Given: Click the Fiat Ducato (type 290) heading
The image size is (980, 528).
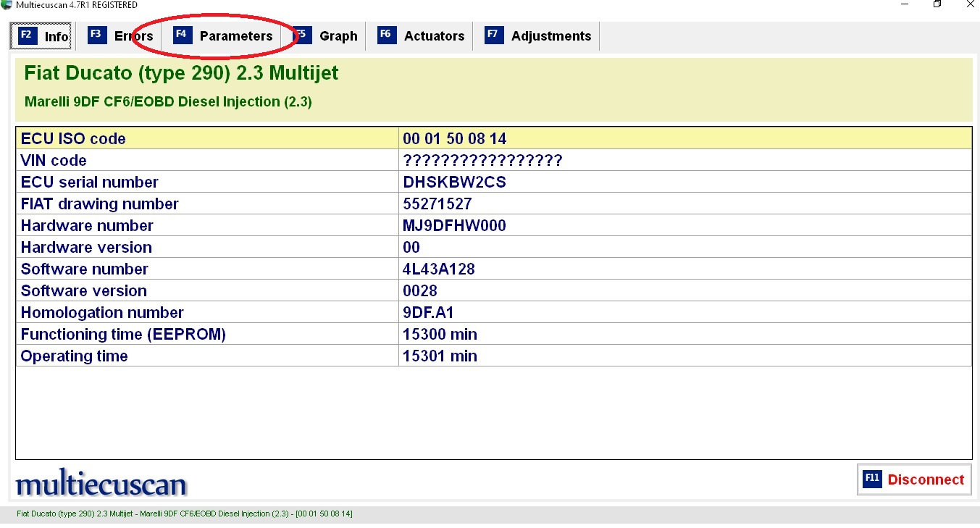Looking at the screenshot, I should click(x=181, y=73).
